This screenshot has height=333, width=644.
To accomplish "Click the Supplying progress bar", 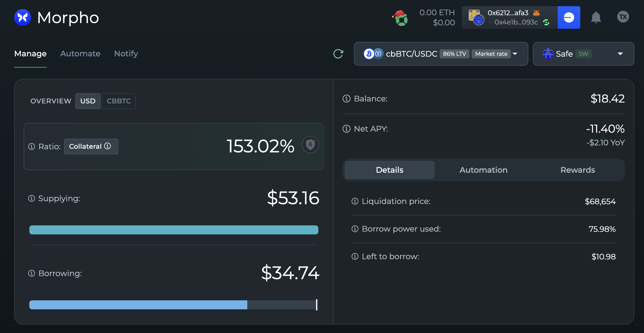I will pos(174,230).
